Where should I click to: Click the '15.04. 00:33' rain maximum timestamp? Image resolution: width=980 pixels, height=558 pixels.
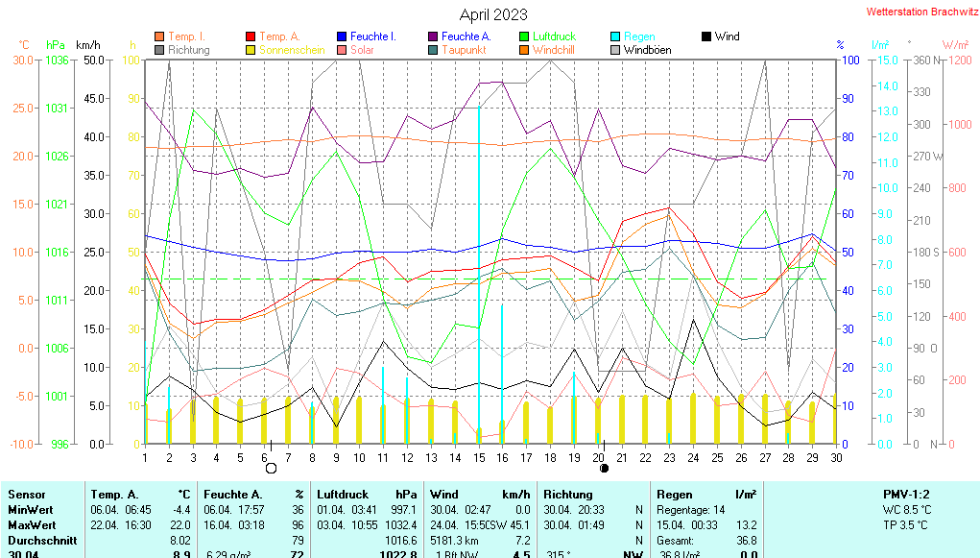pos(687,525)
